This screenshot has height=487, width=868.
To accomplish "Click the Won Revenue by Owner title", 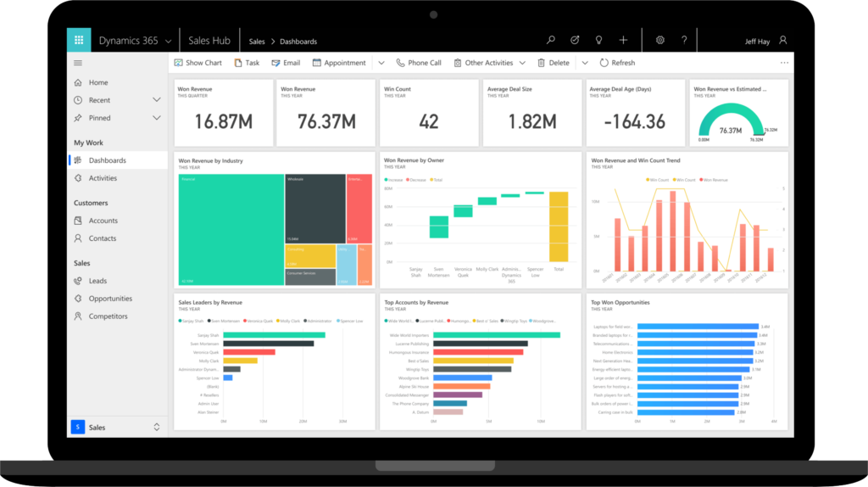I will tap(414, 160).
